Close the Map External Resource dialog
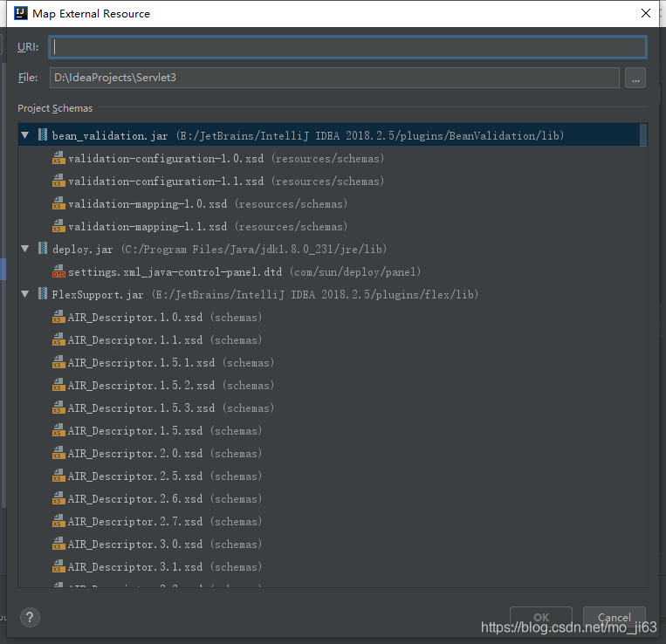Image resolution: width=666 pixels, height=644 pixels. pyautogui.click(x=646, y=13)
